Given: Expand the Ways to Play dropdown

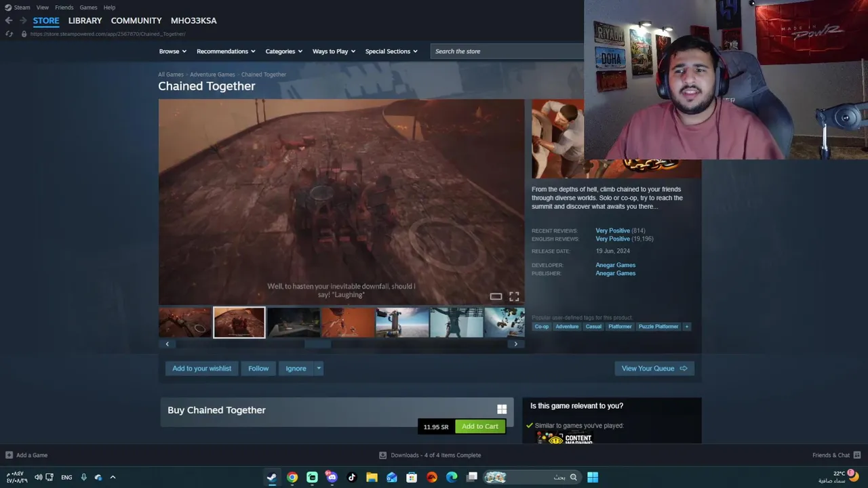Looking at the screenshot, I should pos(334,52).
